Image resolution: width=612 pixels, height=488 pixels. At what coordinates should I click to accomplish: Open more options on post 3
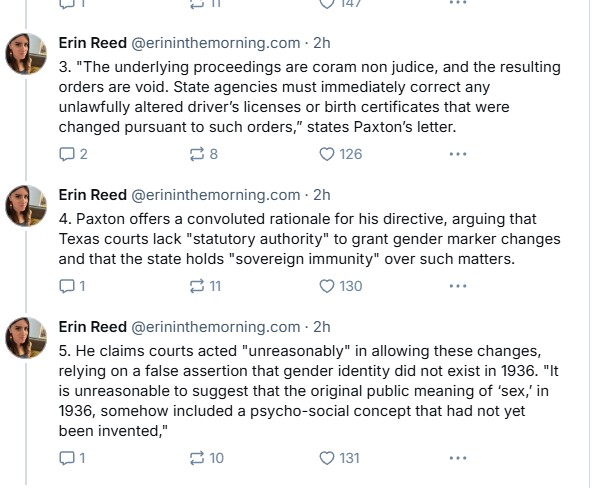coord(457,154)
